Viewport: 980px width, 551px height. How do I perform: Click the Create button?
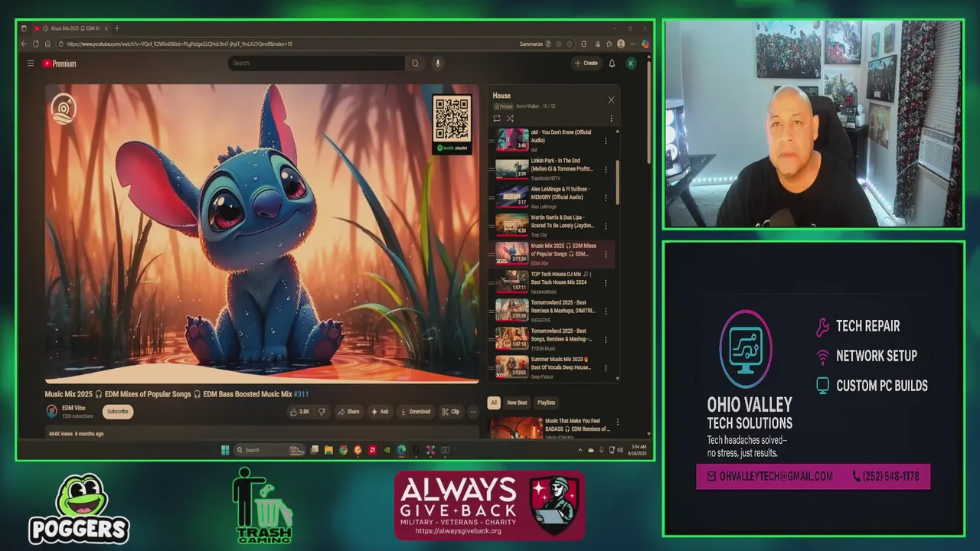[x=586, y=64]
